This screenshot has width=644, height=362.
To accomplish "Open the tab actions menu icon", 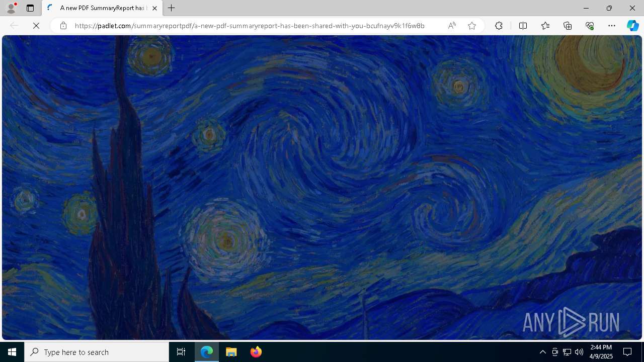I will (30, 8).
